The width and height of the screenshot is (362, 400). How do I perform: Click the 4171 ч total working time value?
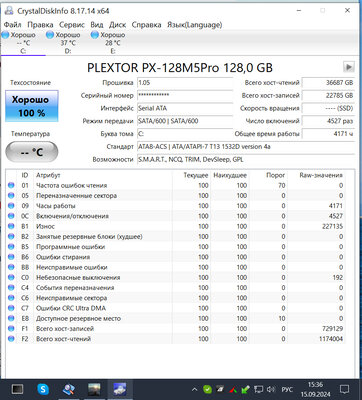pyautogui.click(x=328, y=134)
